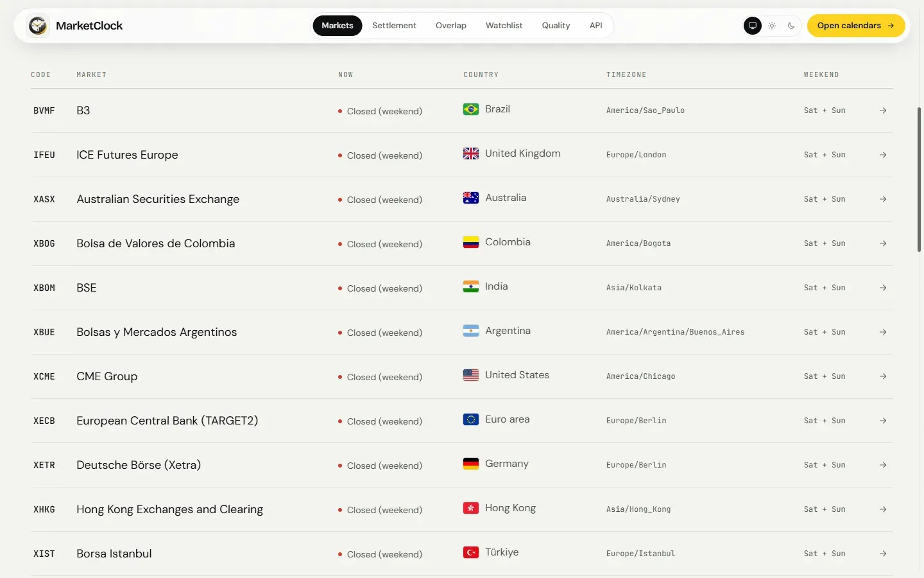Click the Europe/Istanbul timezone cell
Image resolution: width=924 pixels, height=578 pixels.
[x=641, y=554]
